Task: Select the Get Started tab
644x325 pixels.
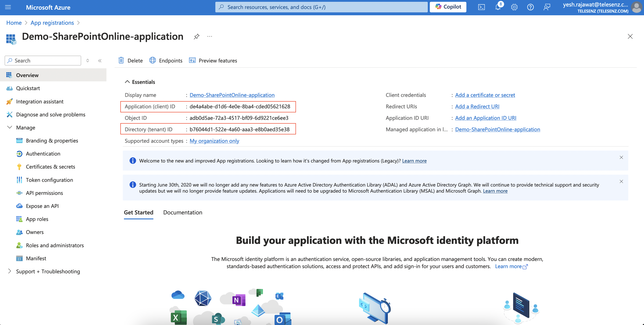Action: [x=139, y=212]
